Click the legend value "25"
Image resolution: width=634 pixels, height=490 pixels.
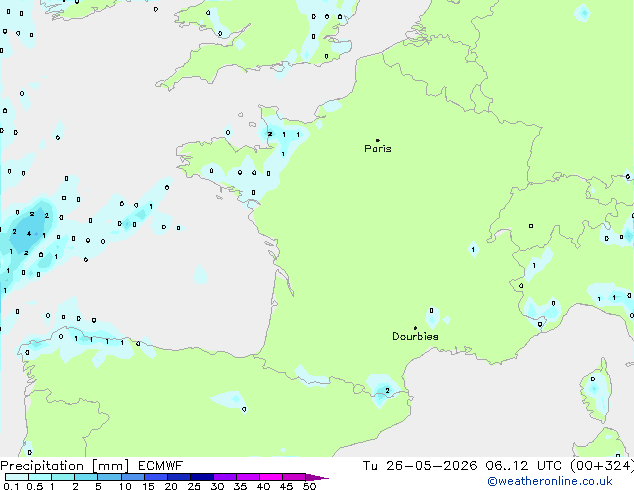coord(194,486)
